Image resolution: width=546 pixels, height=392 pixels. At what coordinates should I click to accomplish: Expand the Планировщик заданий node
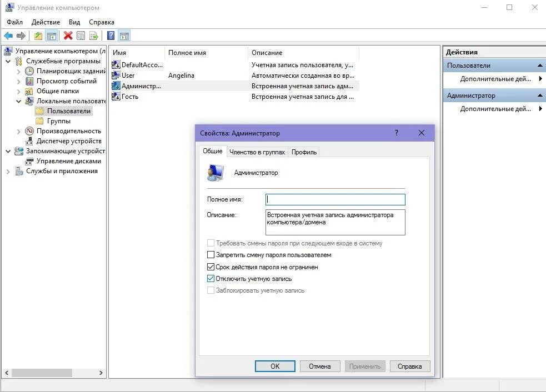[x=18, y=72]
